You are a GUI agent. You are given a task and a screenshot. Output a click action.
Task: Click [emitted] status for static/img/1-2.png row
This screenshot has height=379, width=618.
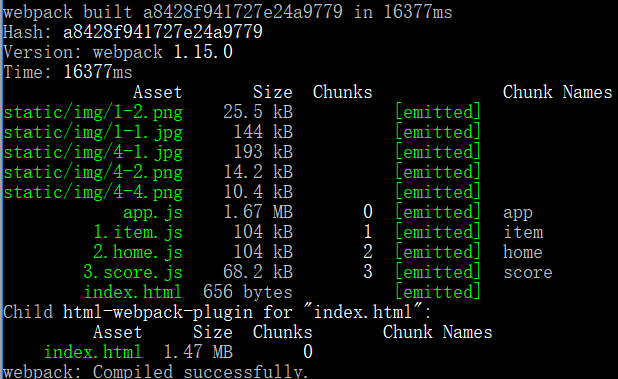tap(438, 112)
